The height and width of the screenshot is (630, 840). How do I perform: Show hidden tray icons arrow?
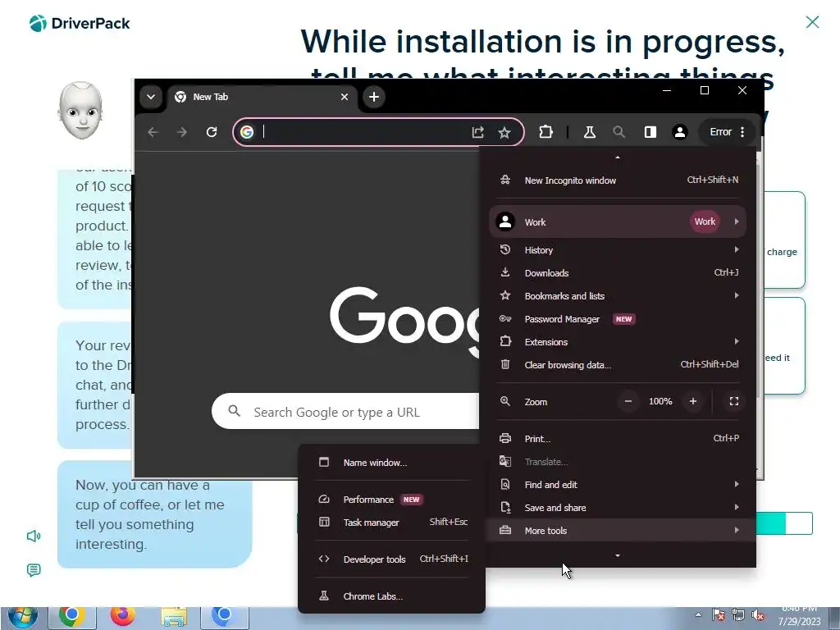coord(698,615)
